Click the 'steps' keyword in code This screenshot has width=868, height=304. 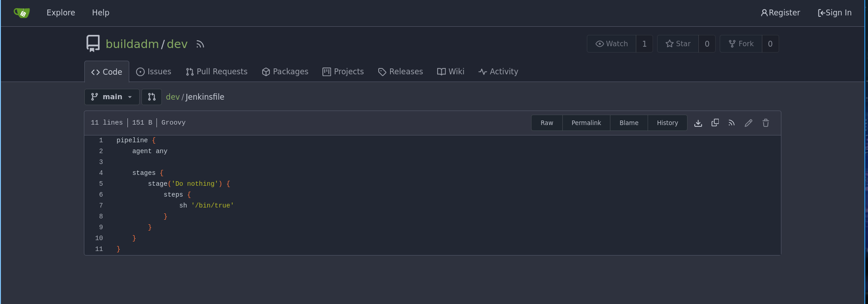pyautogui.click(x=173, y=195)
